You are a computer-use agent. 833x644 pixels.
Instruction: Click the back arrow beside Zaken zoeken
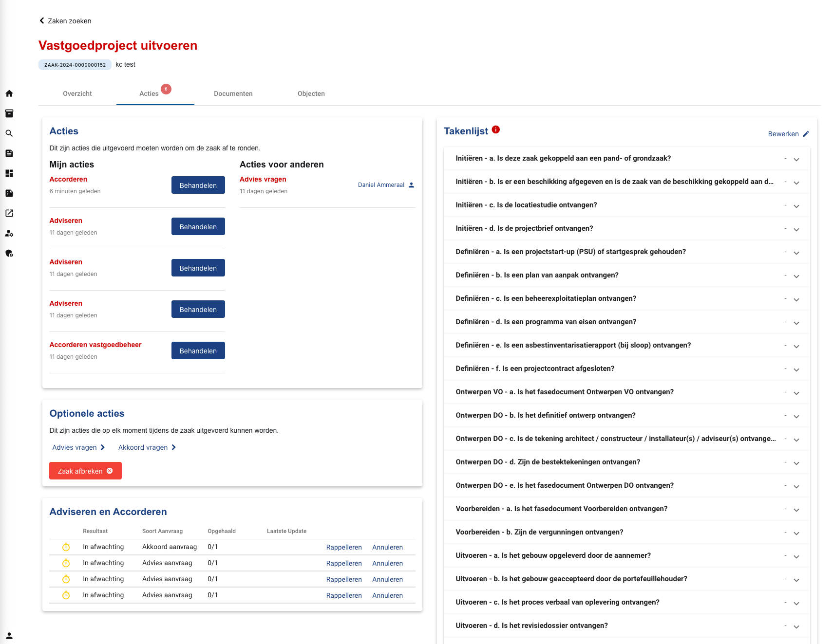[x=42, y=20]
